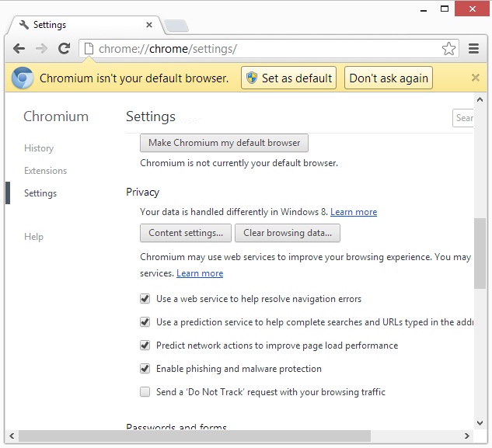Image resolution: width=492 pixels, height=448 pixels.
Task: Open Learn more link about Windows 8
Action: (354, 212)
